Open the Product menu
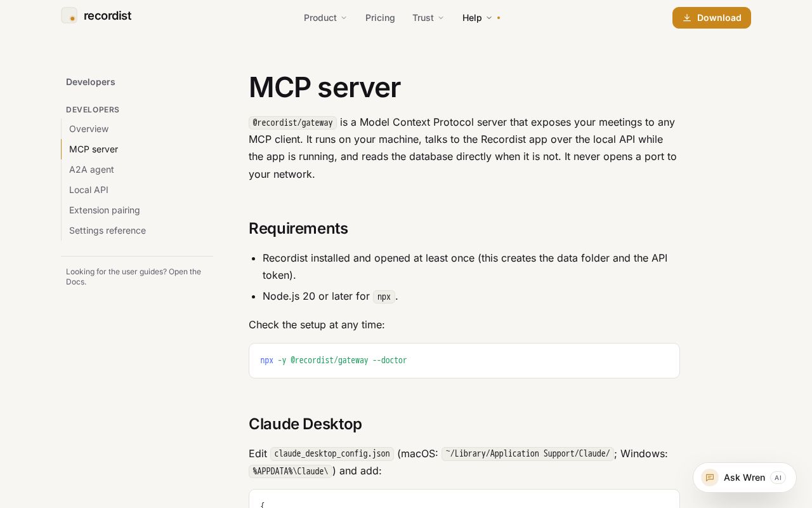The width and height of the screenshot is (812, 508). click(325, 18)
